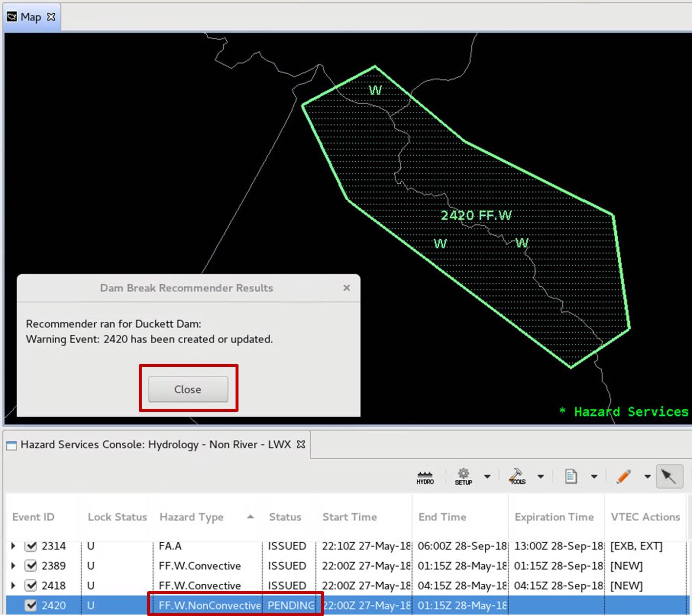Select the FF.W.NonConvective cell
This screenshot has width=692, height=616.
click(x=210, y=605)
